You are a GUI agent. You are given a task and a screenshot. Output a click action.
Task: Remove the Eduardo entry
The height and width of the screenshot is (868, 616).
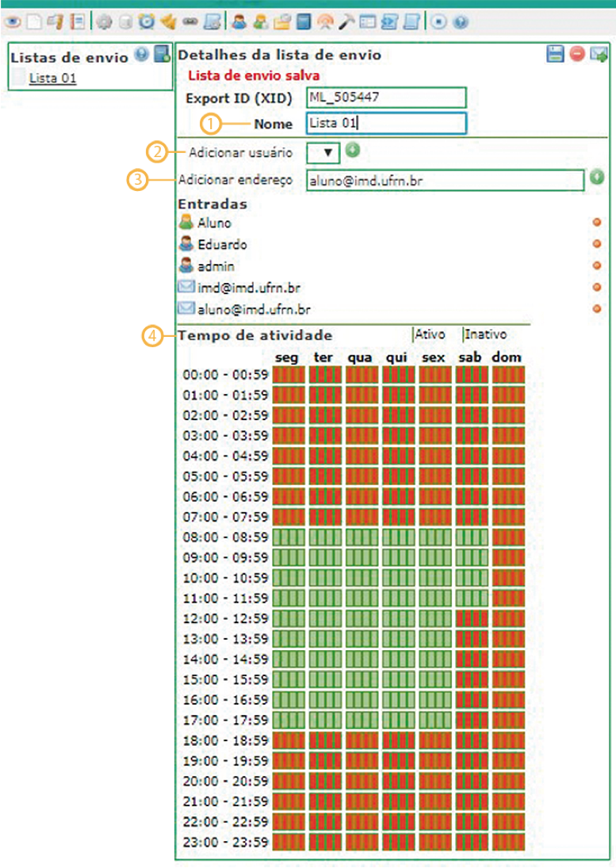(597, 243)
